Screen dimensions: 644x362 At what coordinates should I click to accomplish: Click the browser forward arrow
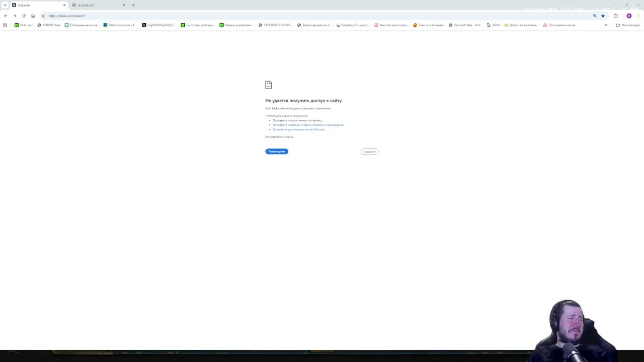[15, 16]
